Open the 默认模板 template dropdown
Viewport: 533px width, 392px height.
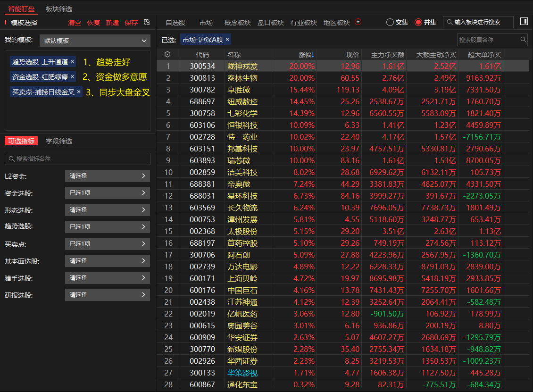pos(95,41)
